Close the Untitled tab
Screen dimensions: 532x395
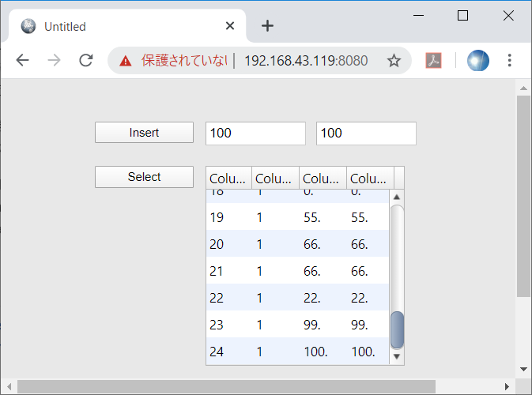[x=230, y=26]
